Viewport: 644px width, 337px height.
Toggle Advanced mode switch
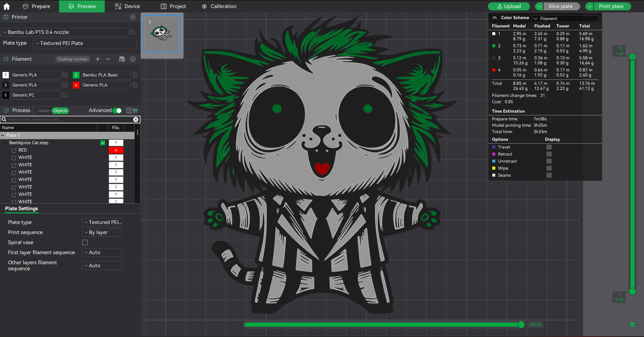pos(117,111)
